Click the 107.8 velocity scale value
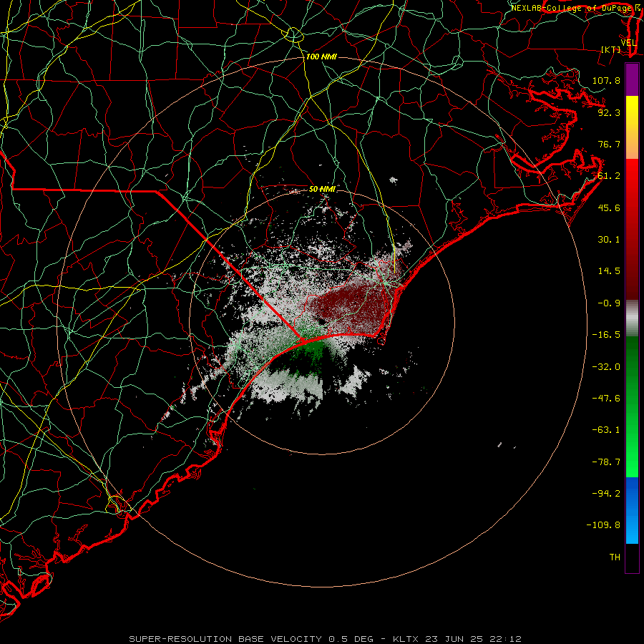The width and height of the screenshot is (644, 644). [x=606, y=80]
